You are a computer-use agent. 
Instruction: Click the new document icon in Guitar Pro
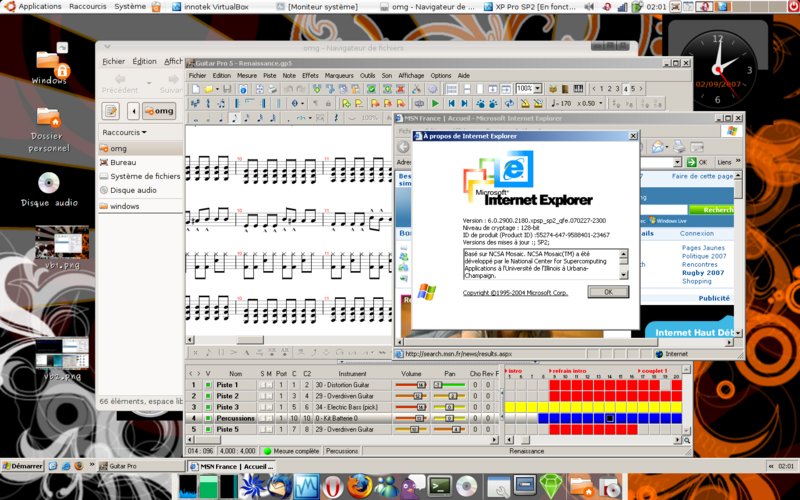click(x=196, y=89)
